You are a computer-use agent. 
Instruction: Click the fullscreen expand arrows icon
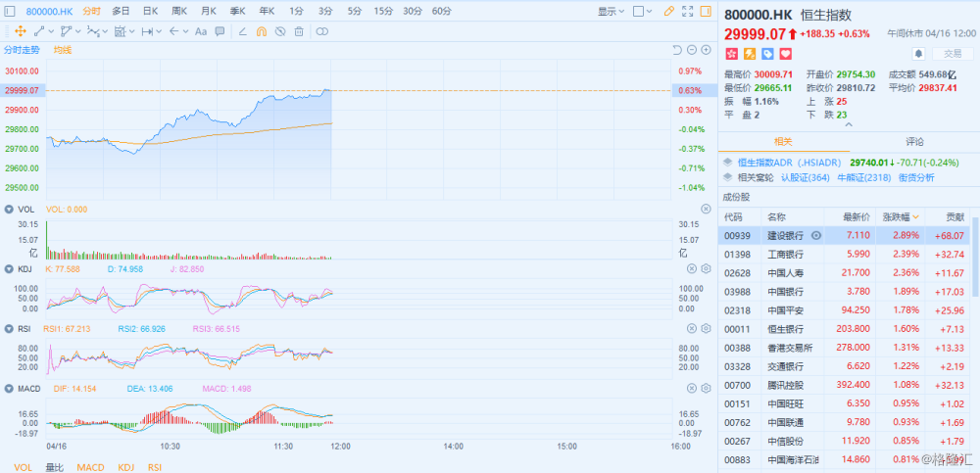point(688,11)
